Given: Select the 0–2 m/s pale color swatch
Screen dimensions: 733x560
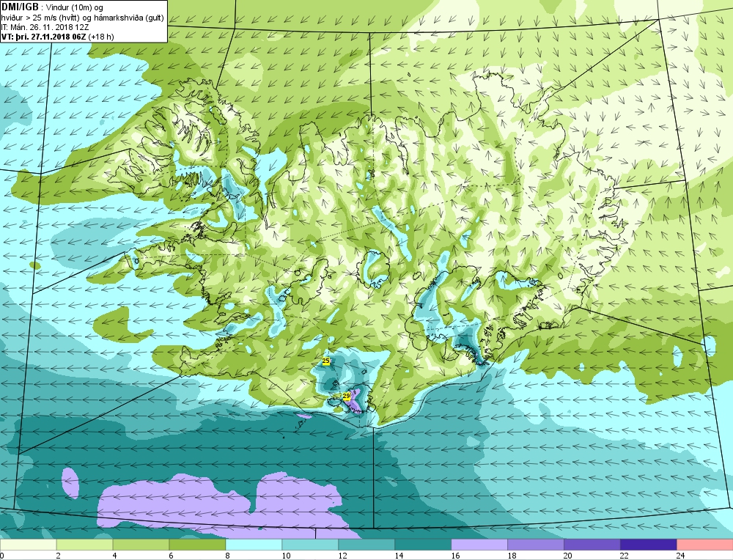Looking at the screenshot, I should [x=28, y=545].
